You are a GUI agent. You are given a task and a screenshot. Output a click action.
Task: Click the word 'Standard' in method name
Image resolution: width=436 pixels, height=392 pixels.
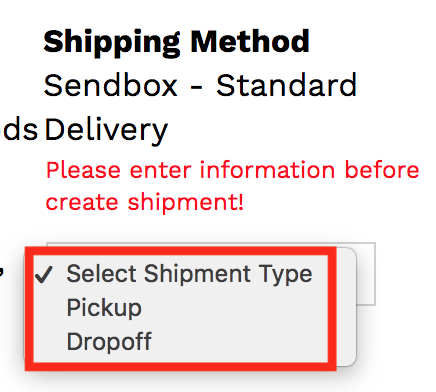[x=286, y=86]
